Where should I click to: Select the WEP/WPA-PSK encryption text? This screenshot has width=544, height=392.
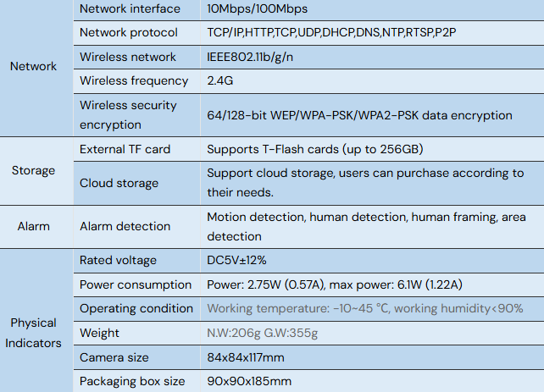coord(359,115)
